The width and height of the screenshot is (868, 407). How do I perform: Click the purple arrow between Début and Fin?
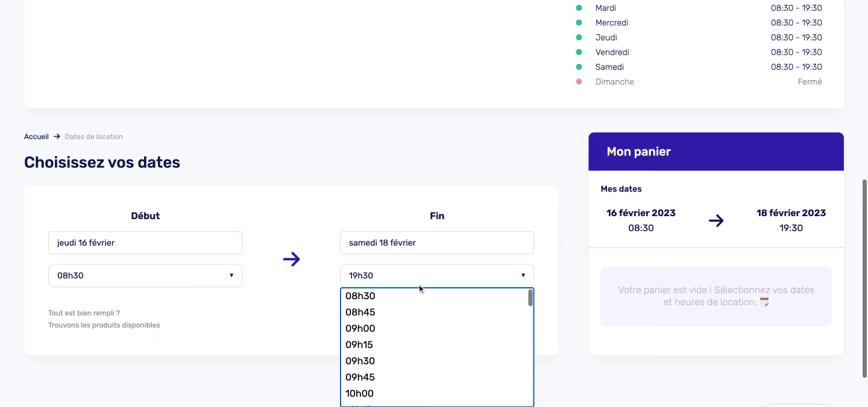click(291, 259)
